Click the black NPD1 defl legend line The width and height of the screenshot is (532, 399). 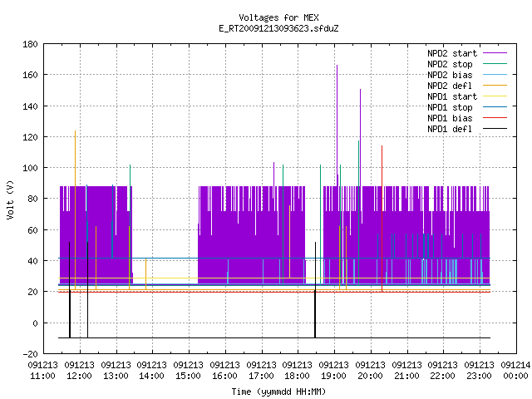click(495, 129)
